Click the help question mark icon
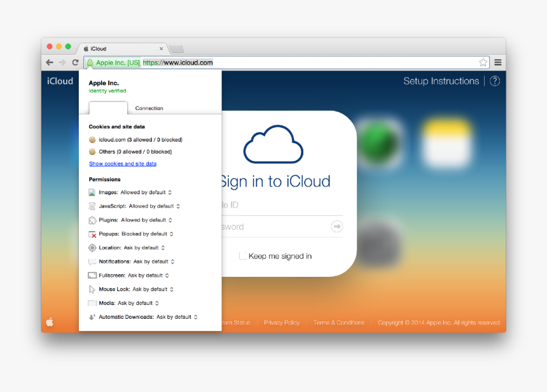The height and width of the screenshot is (392, 547). click(x=495, y=81)
